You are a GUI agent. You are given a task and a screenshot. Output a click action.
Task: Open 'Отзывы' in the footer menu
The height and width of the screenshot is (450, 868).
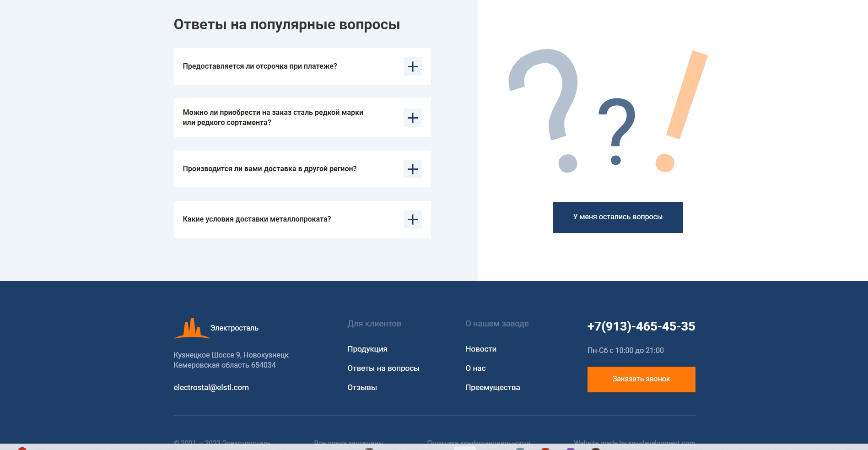(362, 387)
